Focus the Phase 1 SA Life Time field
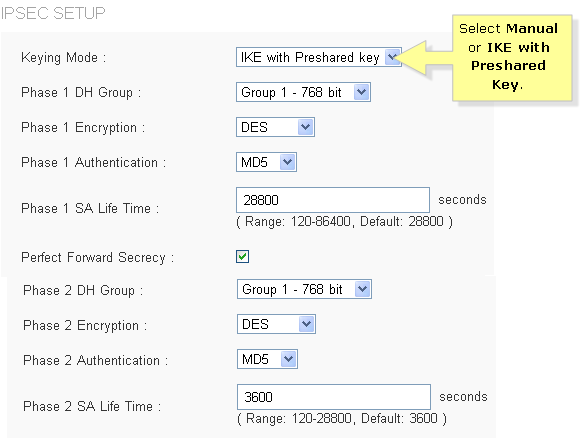This screenshot has width=582, height=438. click(x=333, y=200)
